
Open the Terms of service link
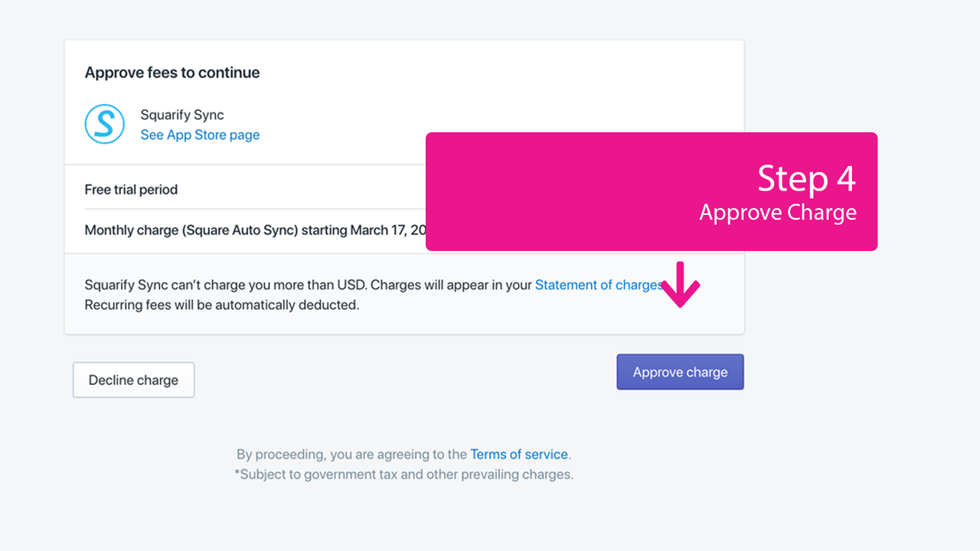(519, 455)
